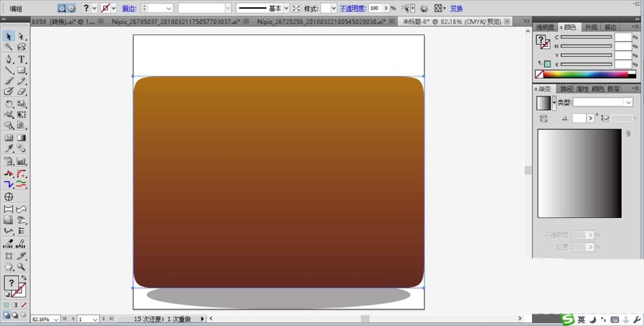This screenshot has height=326, width=644.
Task: Pick the Magic Wand tool
Action: [x=8, y=47]
